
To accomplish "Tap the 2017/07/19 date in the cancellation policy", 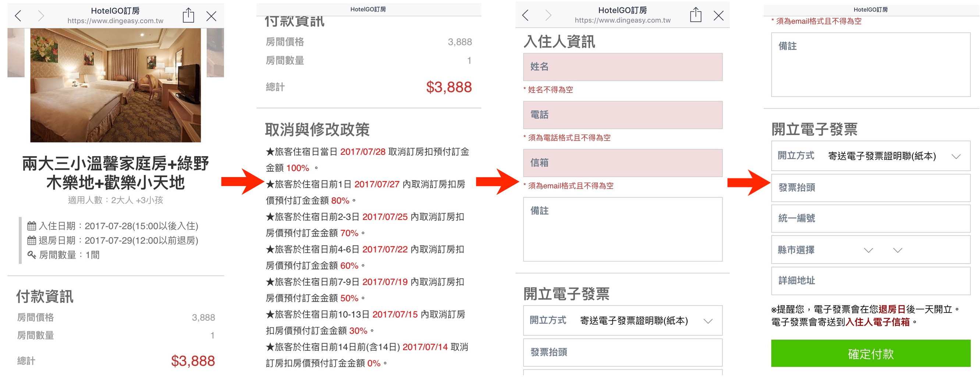I will (385, 282).
